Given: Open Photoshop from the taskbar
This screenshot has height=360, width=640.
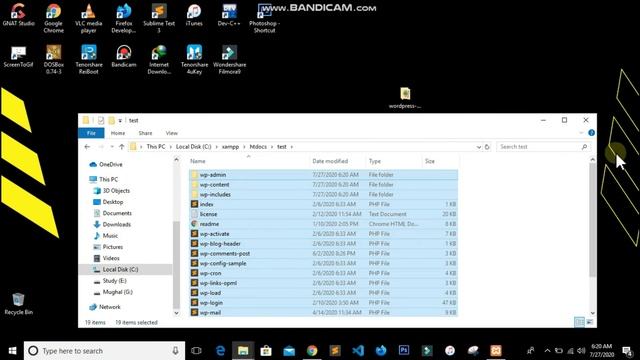Looking at the screenshot, I should point(404,351).
